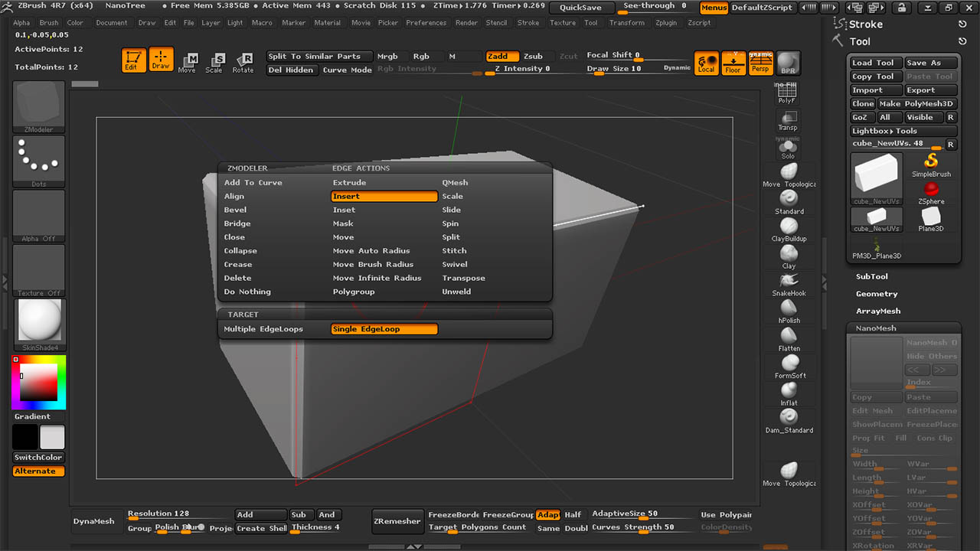
Task: Choose the Scale transform icon
Action: coord(214,63)
